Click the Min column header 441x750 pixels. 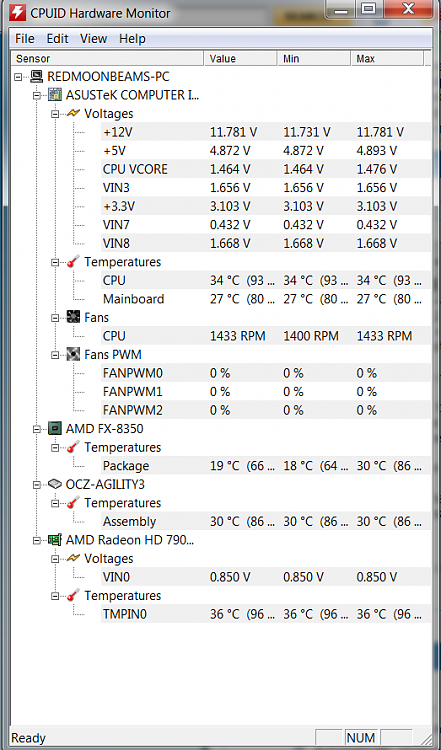(x=314, y=59)
